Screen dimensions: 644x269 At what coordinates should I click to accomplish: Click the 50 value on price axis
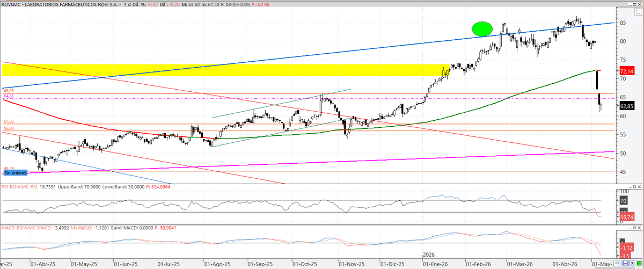pyautogui.click(x=623, y=153)
